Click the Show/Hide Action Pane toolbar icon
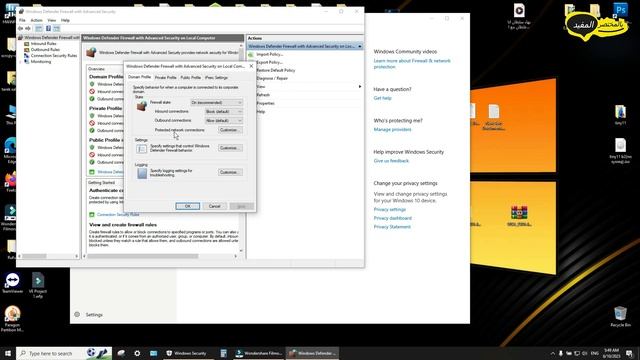This screenshot has width=640, height=360. (x=56, y=29)
